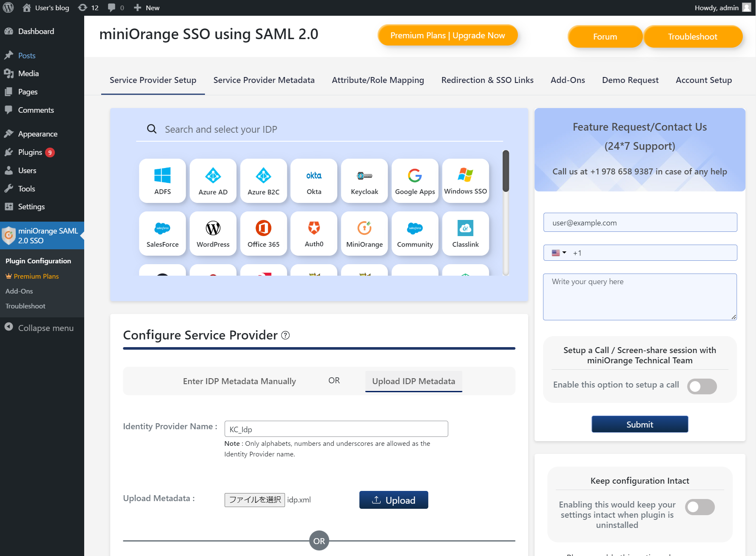756x556 pixels.
Task: Expand the New content menu
Action: (147, 8)
